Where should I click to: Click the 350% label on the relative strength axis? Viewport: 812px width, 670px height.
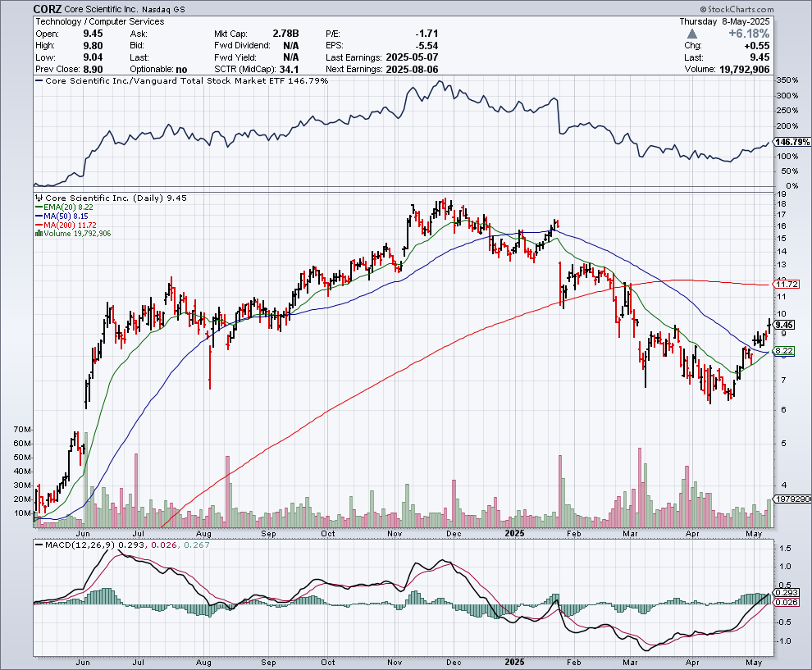pos(787,80)
